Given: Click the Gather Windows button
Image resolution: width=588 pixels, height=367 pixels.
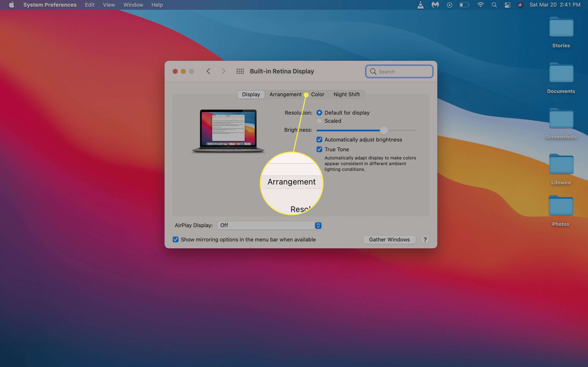Looking at the screenshot, I should point(388,239).
